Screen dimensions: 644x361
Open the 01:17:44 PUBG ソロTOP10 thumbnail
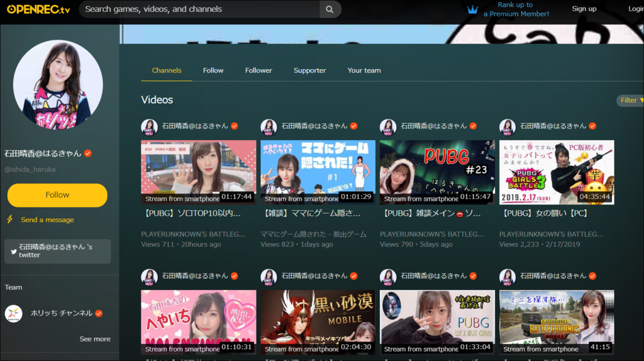click(x=198, y=172)
